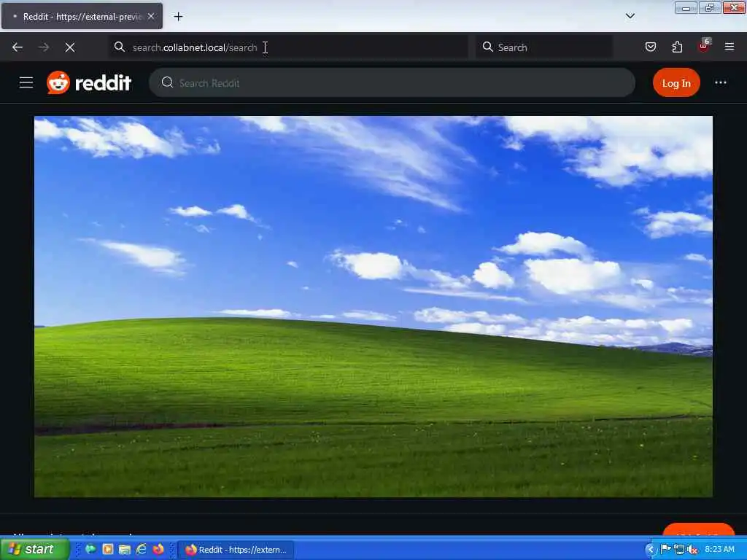
Task: Open the list all tabs chevron
Action: point(630,16)
